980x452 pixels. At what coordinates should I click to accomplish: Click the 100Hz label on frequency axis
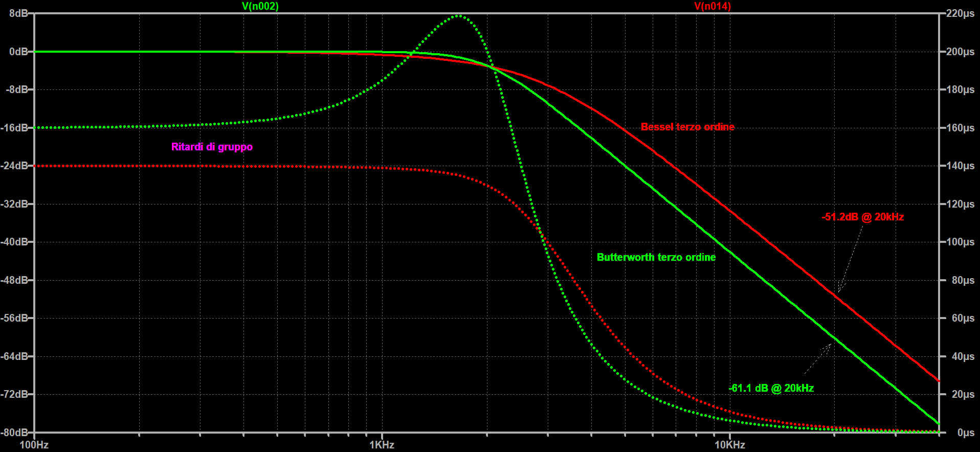(34, 445)
